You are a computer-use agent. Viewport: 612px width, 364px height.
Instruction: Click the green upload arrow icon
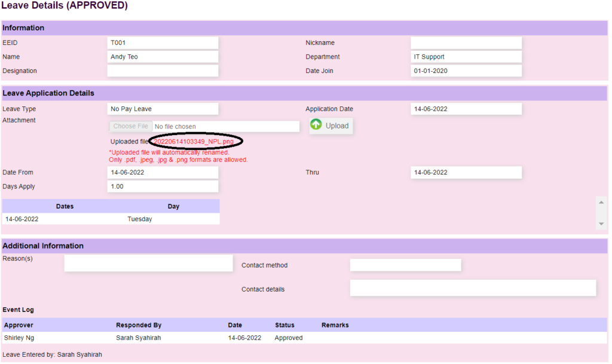[x=316, y=124]
